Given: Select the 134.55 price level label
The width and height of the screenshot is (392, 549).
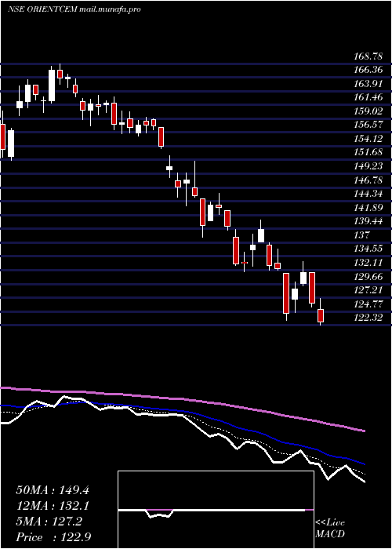Looking at the screenshot, I should point(368,249).
